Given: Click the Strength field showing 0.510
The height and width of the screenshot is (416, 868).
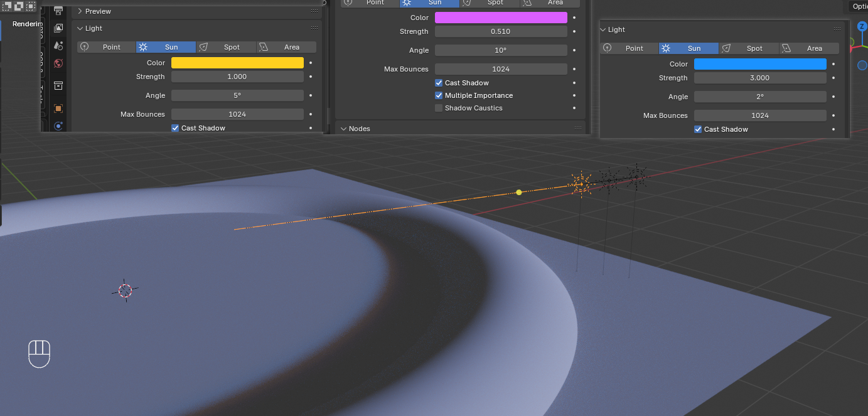Looking at the screenshot, I should (x=501, y=31).
